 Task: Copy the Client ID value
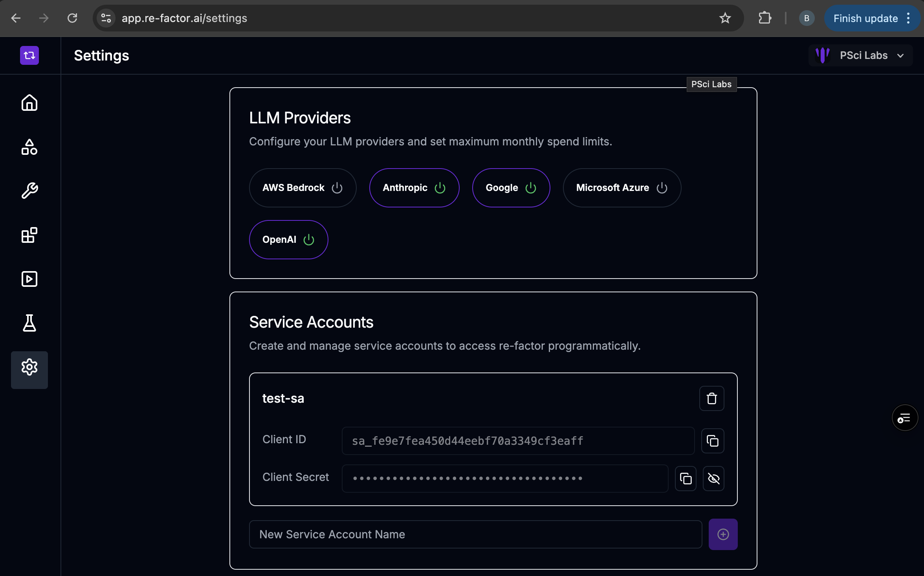tap(712, 441)
